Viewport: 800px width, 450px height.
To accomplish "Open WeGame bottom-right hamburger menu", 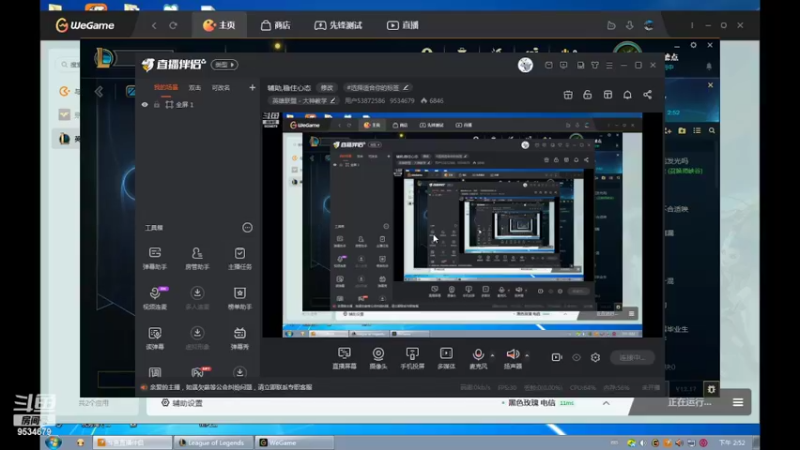I will click(738, 403).
